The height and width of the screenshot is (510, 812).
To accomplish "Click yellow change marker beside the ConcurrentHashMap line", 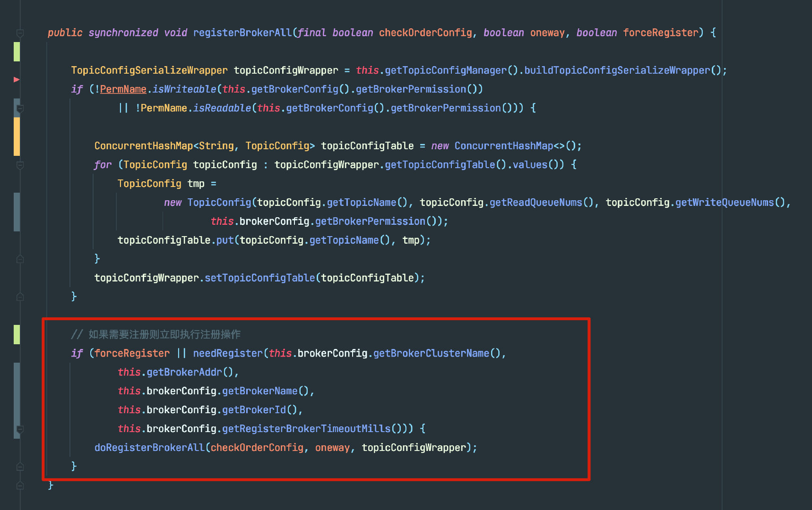I will pos(17,136).
